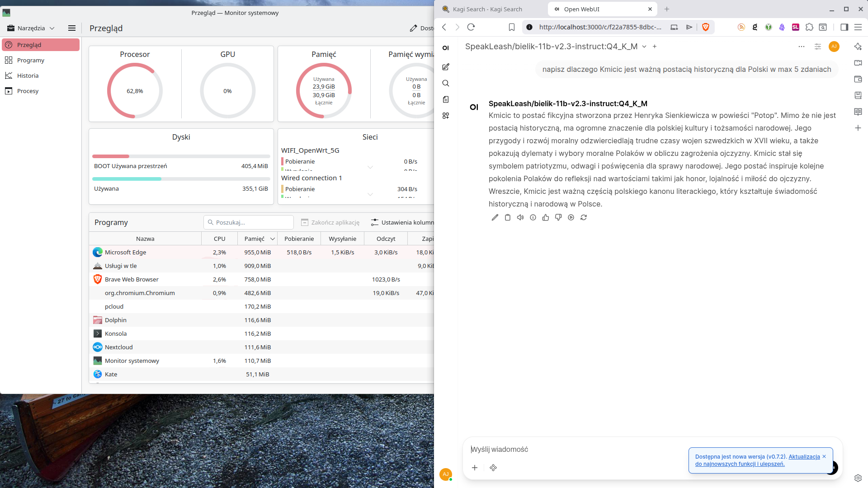Image resolution: width=868 pixels, height=488 pixels.
Task: Open the Narzędzia dropdown menu
Action: (x=31, y=28)
